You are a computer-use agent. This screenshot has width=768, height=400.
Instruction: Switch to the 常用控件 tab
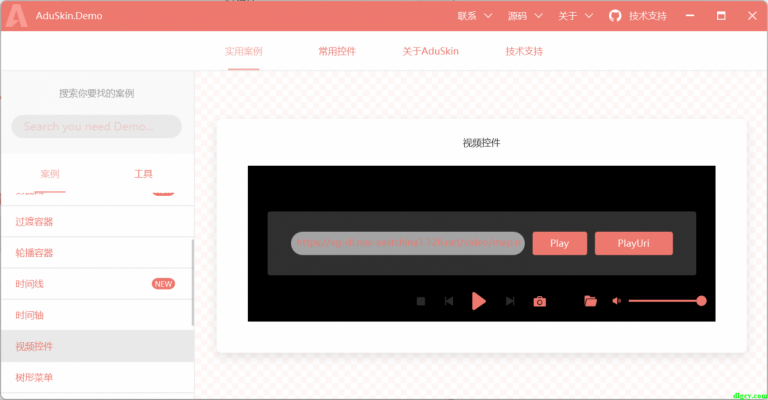(x=337, y=51)
